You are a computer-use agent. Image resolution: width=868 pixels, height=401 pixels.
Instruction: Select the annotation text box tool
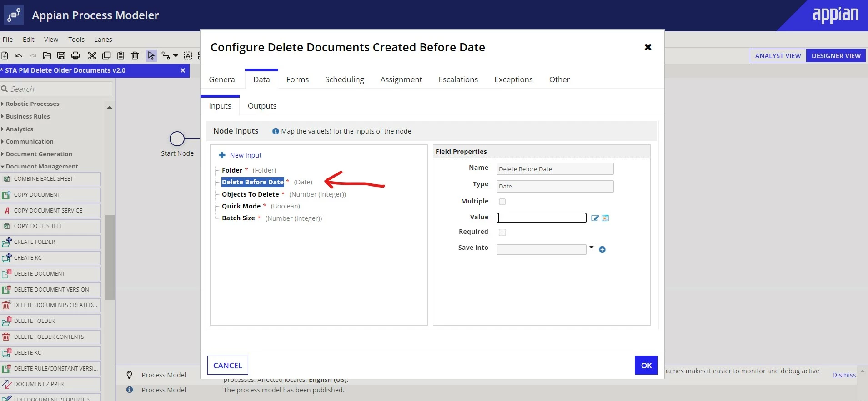click(188, 56)
